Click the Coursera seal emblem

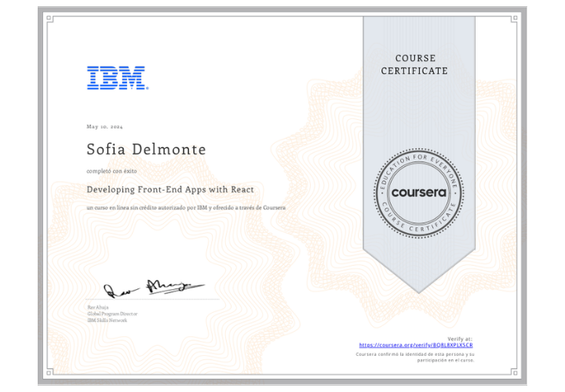(x=419, y=193)
